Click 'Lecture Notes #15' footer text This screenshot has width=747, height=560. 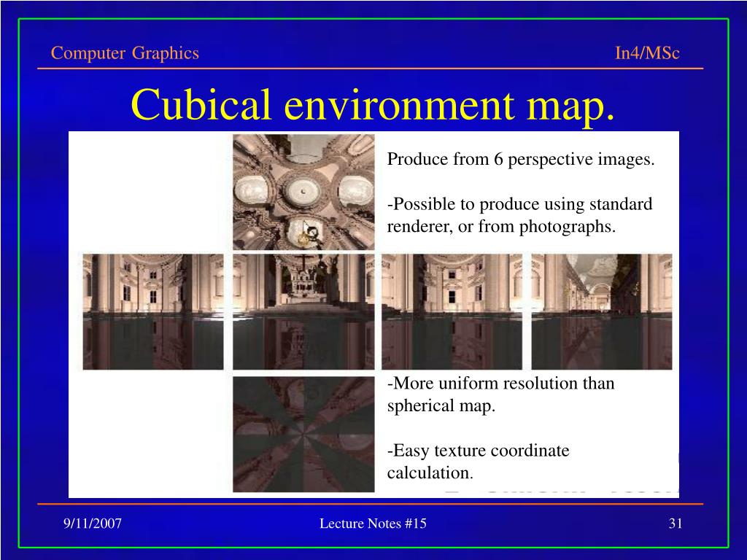tap(373, 524)
